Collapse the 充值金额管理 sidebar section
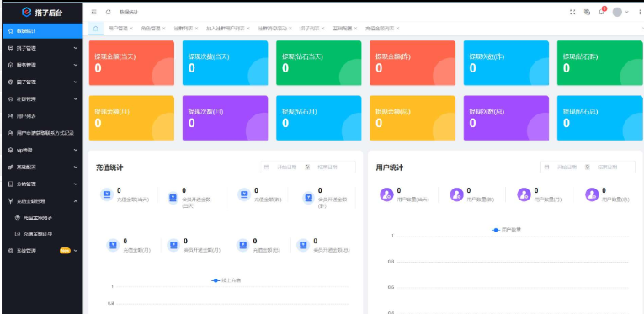 click(42, 201)
